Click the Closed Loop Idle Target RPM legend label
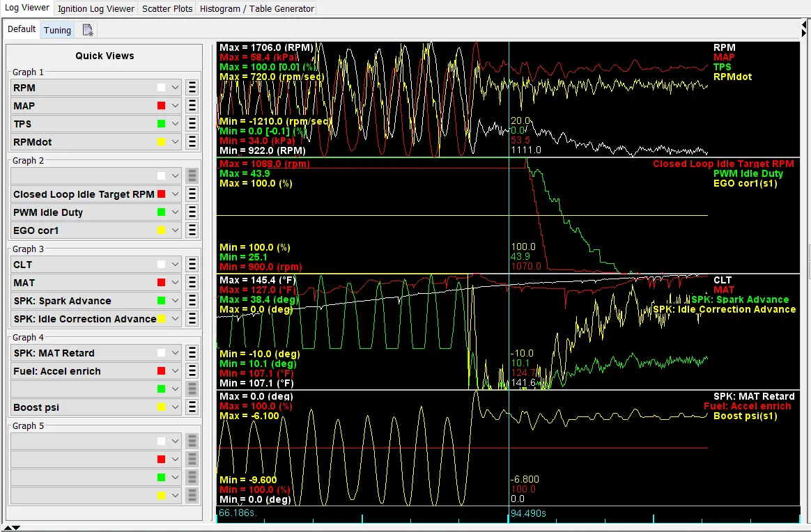Viewport: 811px width, 532px height. (723, 164)
